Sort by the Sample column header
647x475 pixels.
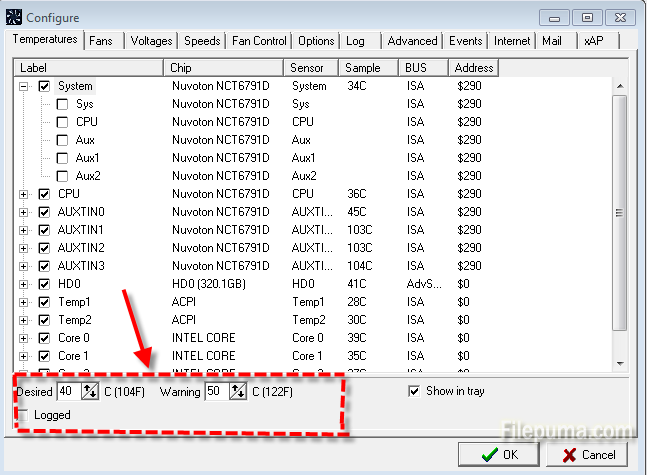pos(368,68)
